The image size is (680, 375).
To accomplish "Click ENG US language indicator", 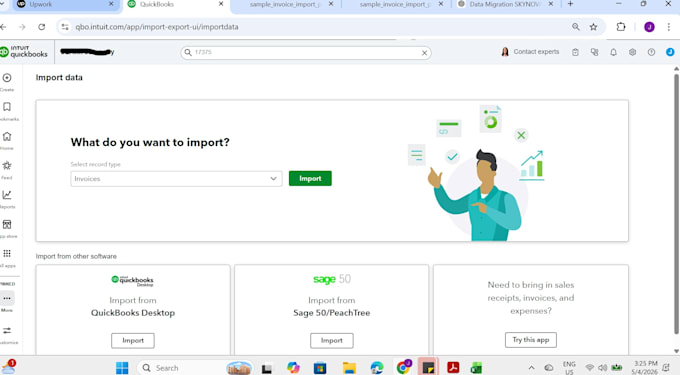I will pos(569,368).
